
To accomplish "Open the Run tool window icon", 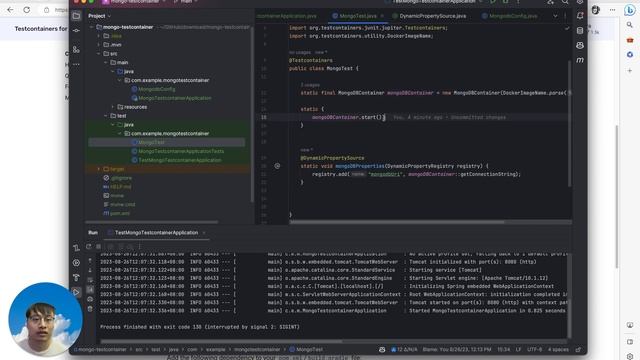I will click(76, 292).
